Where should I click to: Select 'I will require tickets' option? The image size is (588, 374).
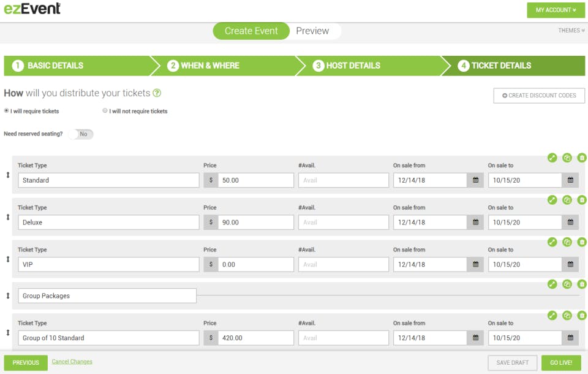[x=6, y=111]
